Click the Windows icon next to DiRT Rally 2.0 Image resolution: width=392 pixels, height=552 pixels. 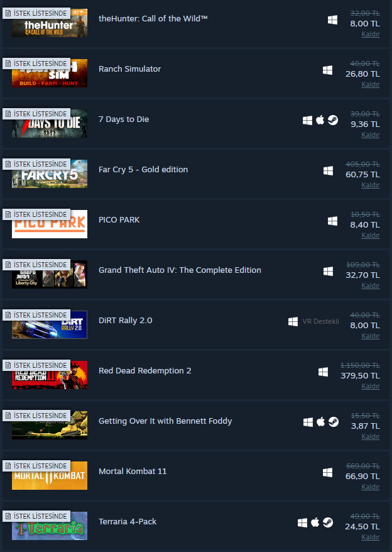(293, 321)
